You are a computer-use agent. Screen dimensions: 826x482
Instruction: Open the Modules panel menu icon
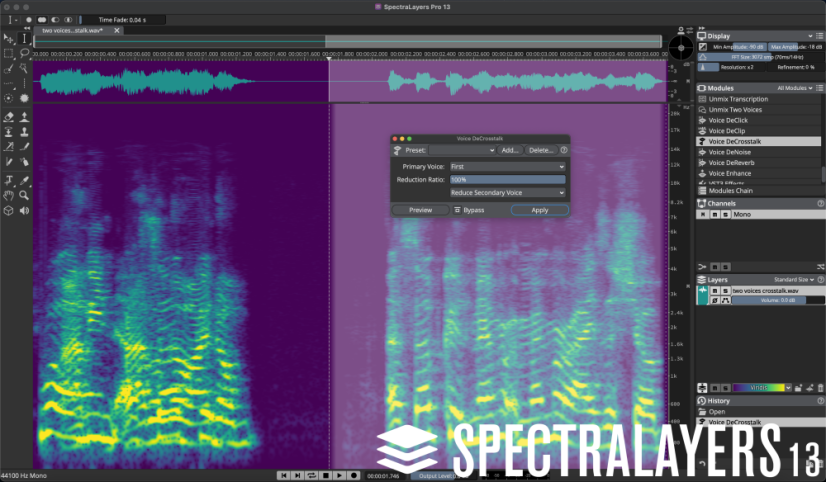[x=819, y=88]
